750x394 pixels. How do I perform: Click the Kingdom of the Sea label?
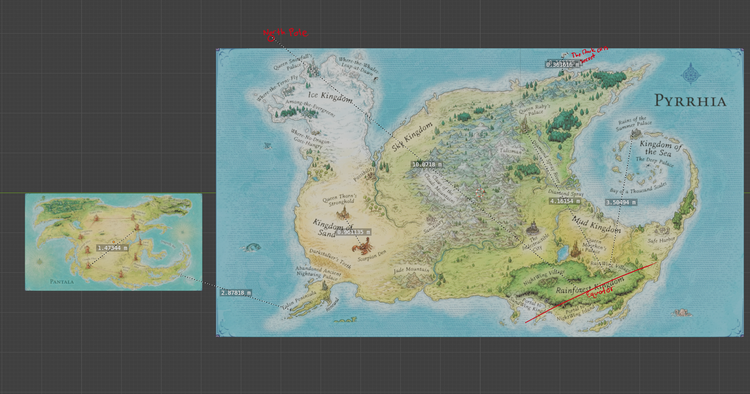point(660,149)
